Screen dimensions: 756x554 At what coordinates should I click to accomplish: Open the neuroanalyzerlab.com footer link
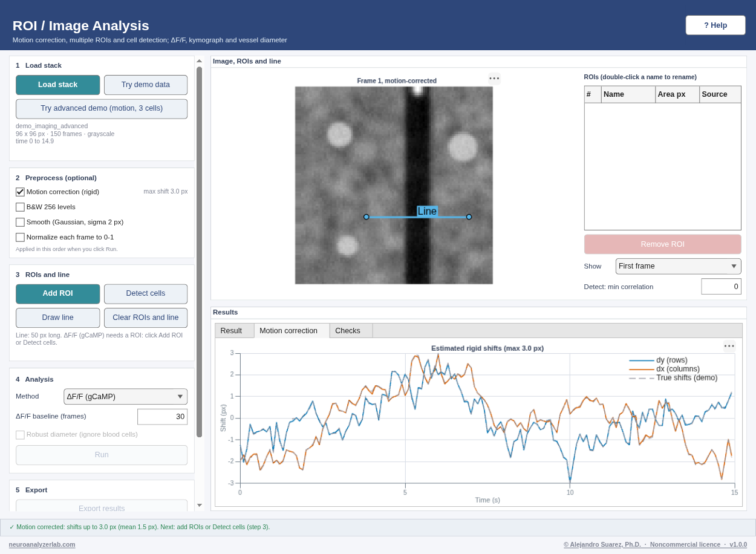coord(42,544)
